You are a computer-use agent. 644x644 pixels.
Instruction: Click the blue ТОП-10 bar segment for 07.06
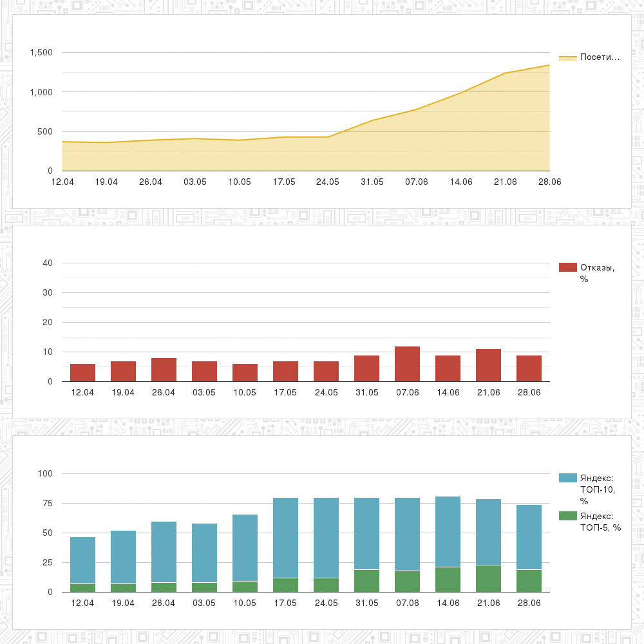[x=408, y=535]
